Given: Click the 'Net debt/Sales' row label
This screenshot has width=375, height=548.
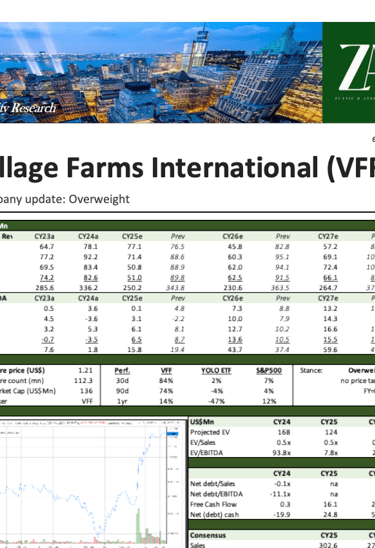Looking at the screenshot, I should [x=212, y=484].
